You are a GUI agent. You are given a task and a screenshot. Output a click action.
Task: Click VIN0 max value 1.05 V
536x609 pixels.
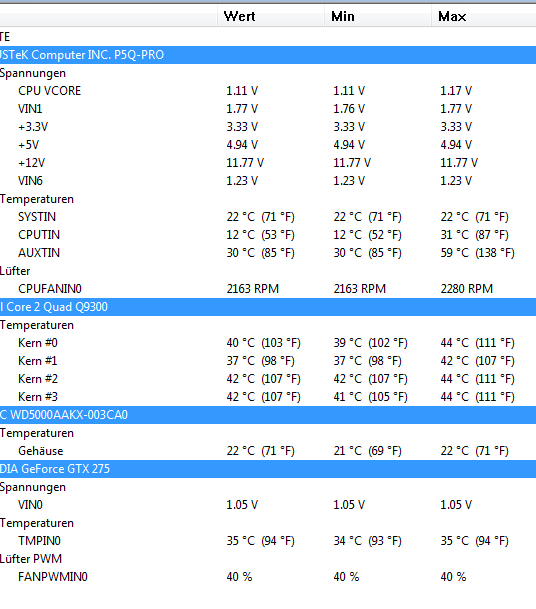pyautogui.click(x=456, y=505)
